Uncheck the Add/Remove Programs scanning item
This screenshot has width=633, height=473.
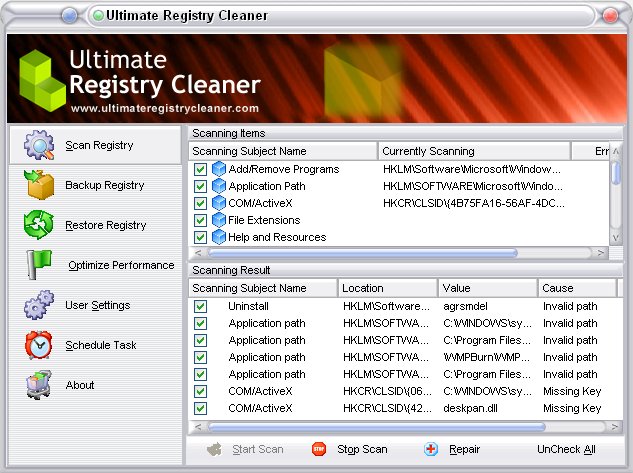click(200, 169)
